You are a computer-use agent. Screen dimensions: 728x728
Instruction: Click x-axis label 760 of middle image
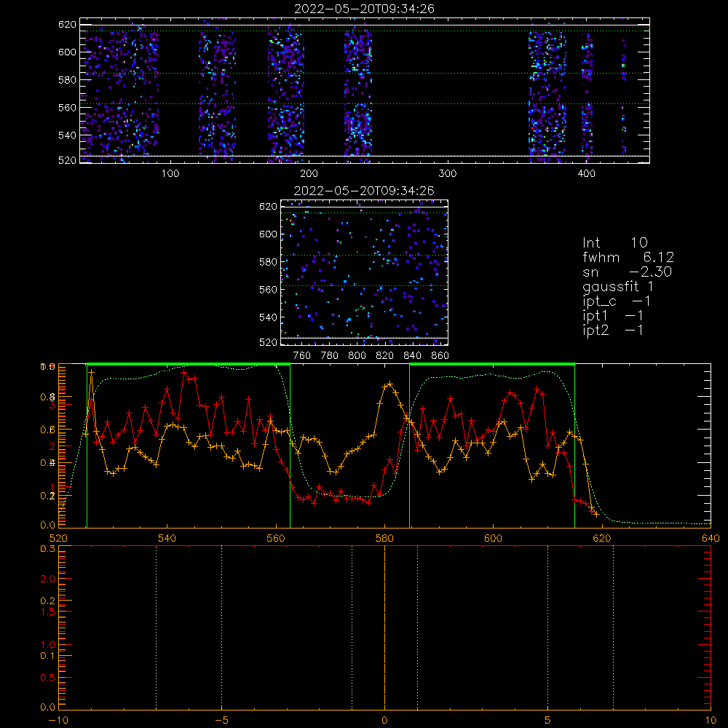point(302,356)
